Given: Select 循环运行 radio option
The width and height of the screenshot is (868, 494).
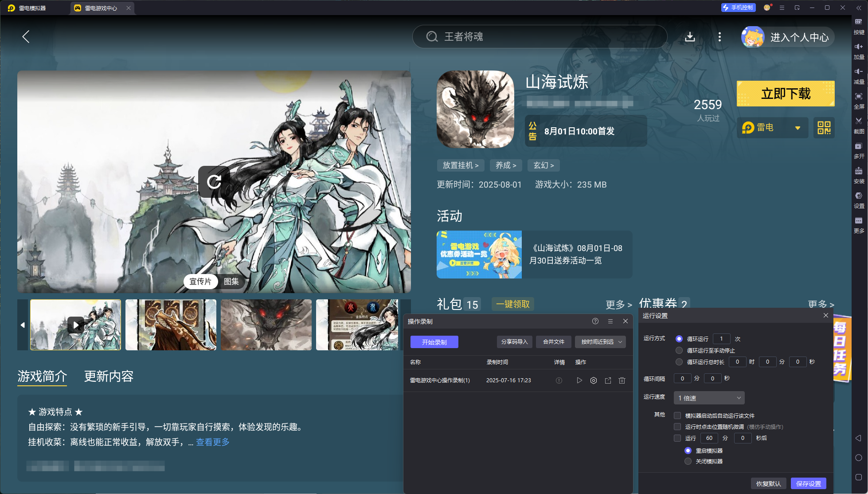Looking at the screenshot, I should coord(679,339).
